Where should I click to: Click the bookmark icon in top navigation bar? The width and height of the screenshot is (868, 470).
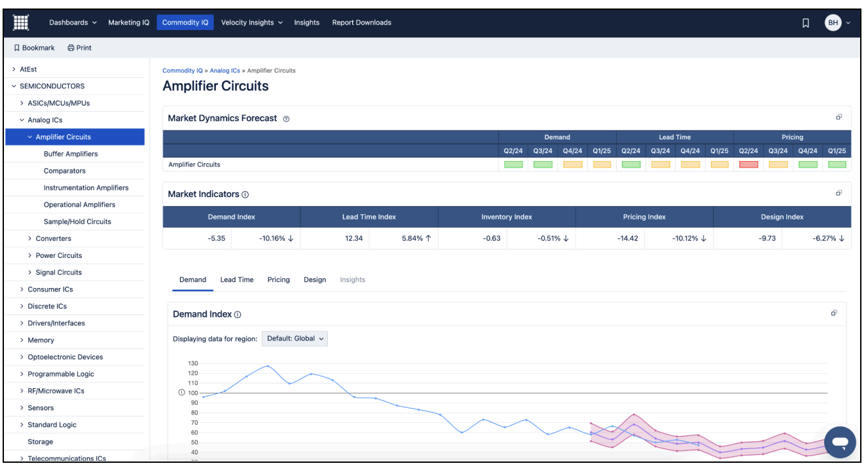coord(806,23)
